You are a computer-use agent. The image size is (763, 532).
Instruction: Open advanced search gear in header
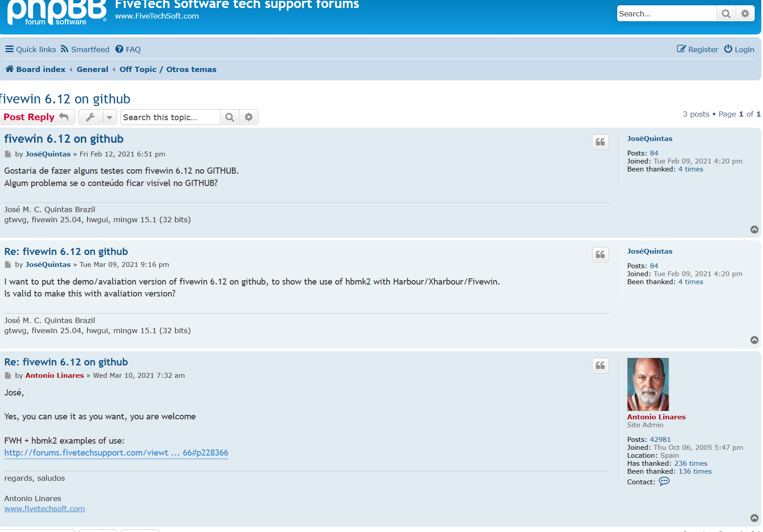745,14
